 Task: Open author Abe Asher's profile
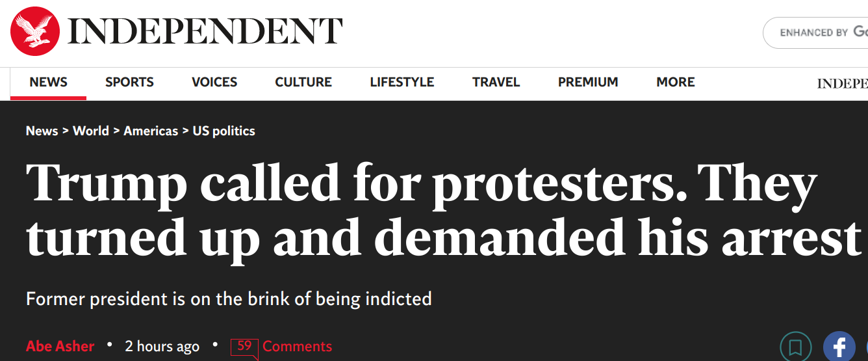[60, 347]
